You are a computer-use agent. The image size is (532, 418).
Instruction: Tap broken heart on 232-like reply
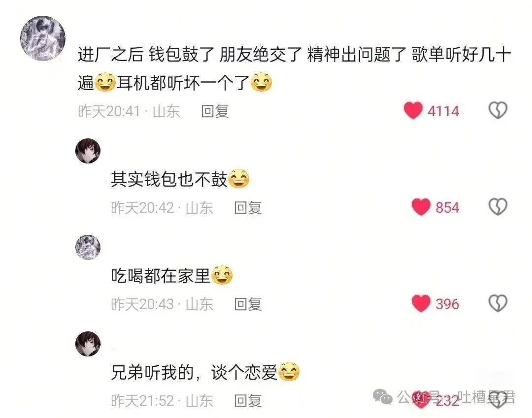click(498, 400)
